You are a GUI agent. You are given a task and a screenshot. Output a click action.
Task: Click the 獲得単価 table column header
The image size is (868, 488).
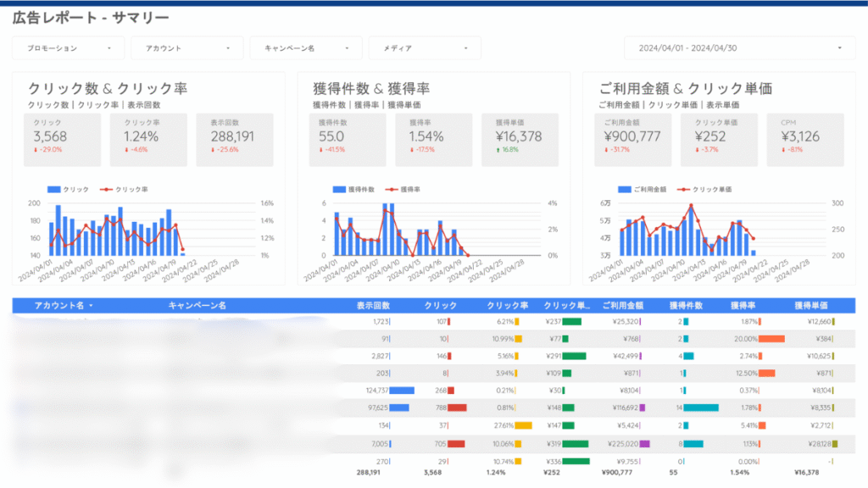tap(811, 306)
